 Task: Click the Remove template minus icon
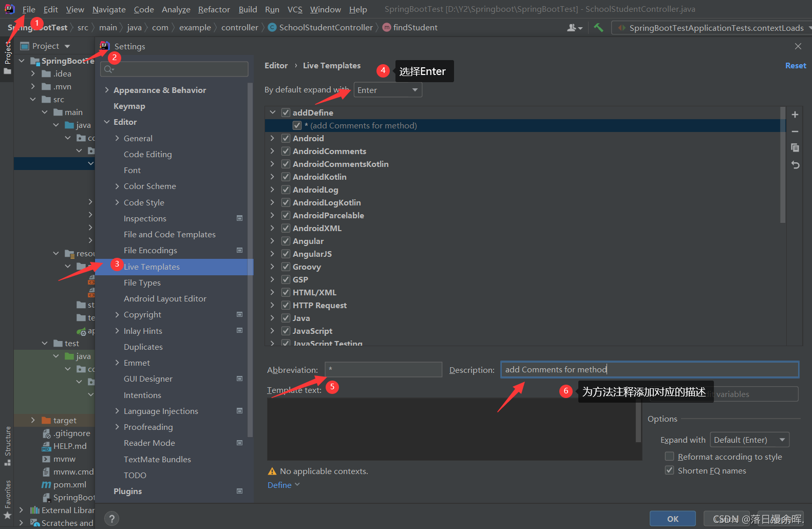[x=795, y=131]
